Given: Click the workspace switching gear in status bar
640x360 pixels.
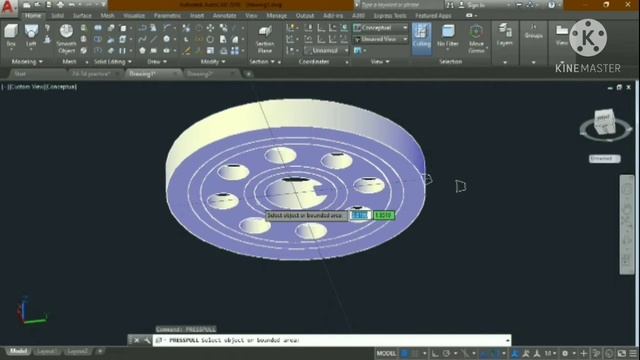Looking at the screenshot, I should point(565,353).
